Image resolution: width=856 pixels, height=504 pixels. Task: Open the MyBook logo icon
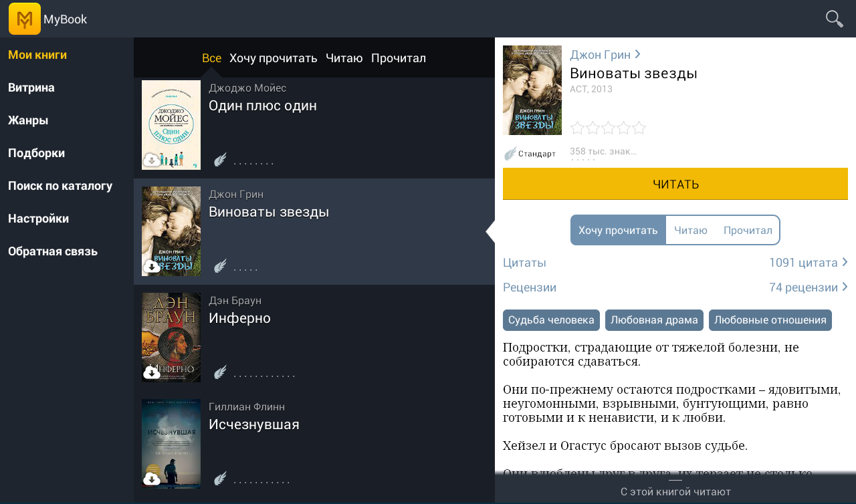pos(25,19)
